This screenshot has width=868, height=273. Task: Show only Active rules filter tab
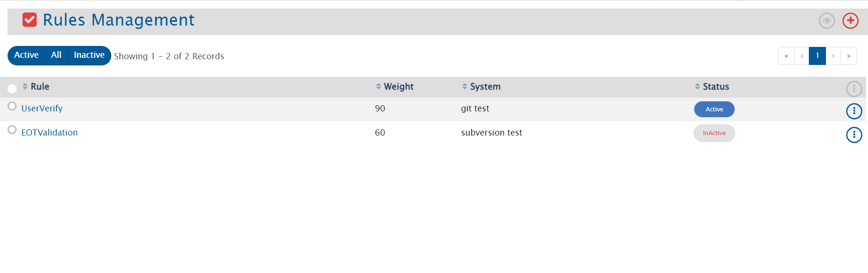tap(27, 55)
